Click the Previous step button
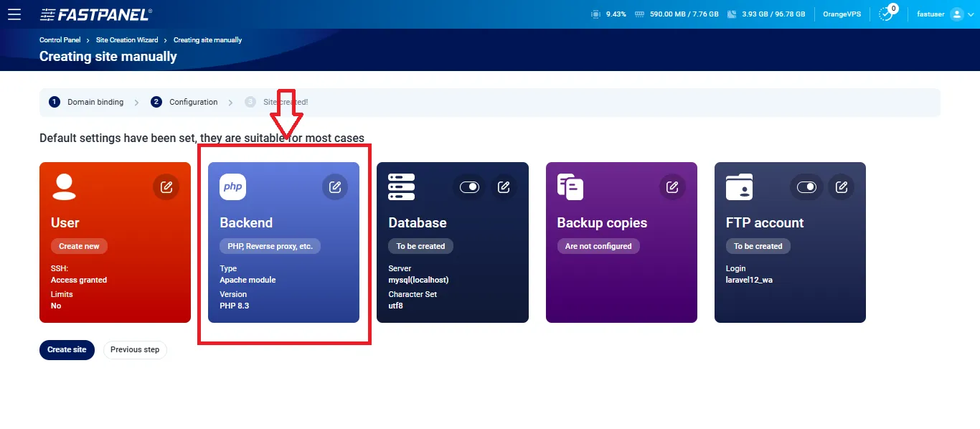The image size is (980, 429). [135, 350]
